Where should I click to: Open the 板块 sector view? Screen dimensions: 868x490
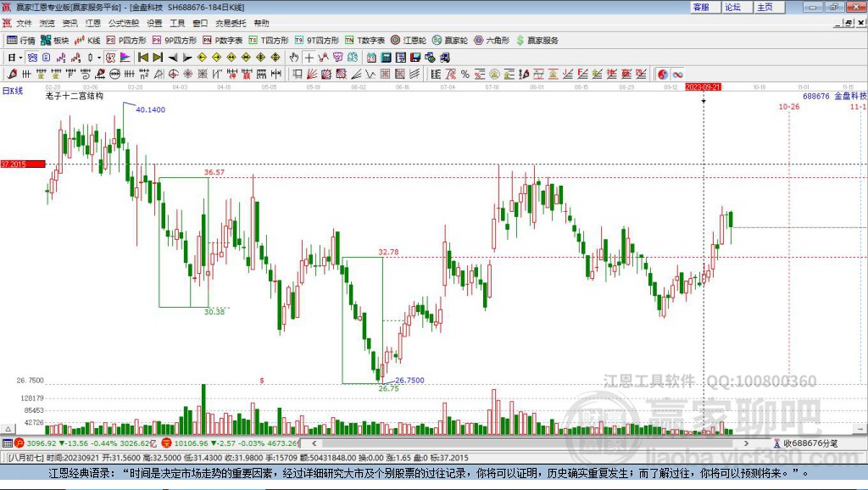pos(54,41)
